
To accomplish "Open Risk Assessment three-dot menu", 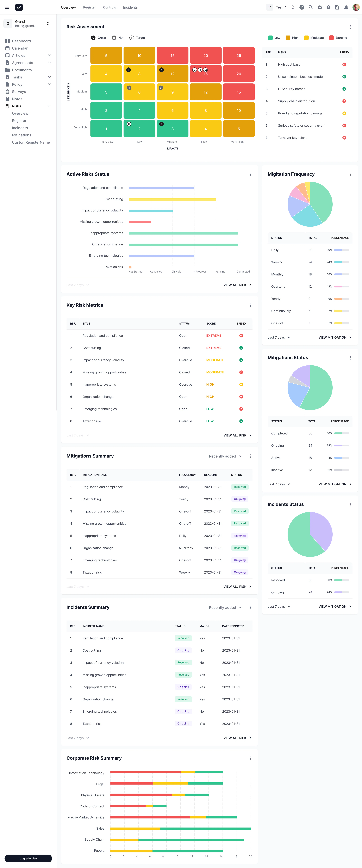I will tap(350, 27).
